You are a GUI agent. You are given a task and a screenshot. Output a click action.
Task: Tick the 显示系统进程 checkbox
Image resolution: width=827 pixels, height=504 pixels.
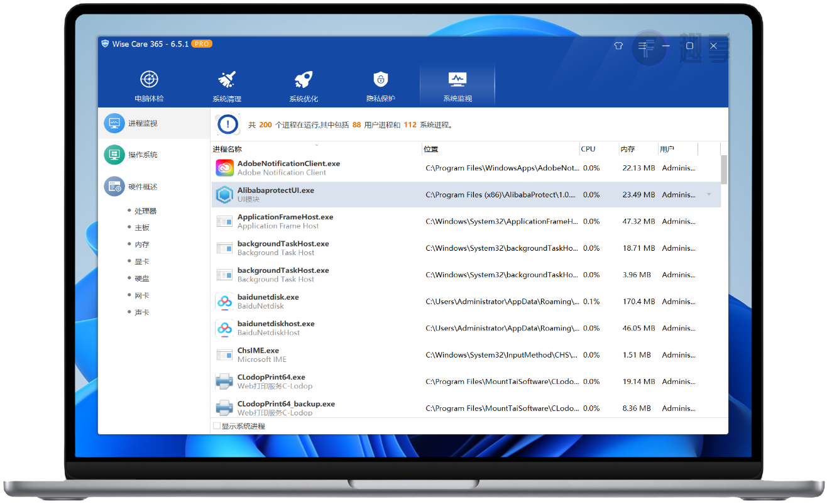217,426
